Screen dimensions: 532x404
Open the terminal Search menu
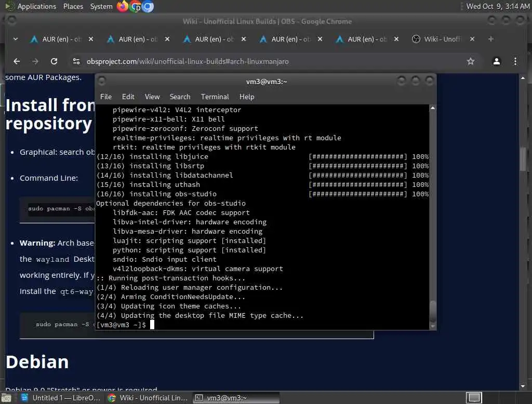coord(180,97)
